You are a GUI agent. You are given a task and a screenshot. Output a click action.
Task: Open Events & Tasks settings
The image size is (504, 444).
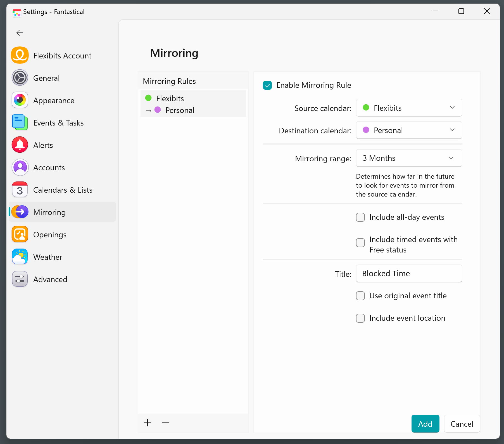[x=62, y=122]
